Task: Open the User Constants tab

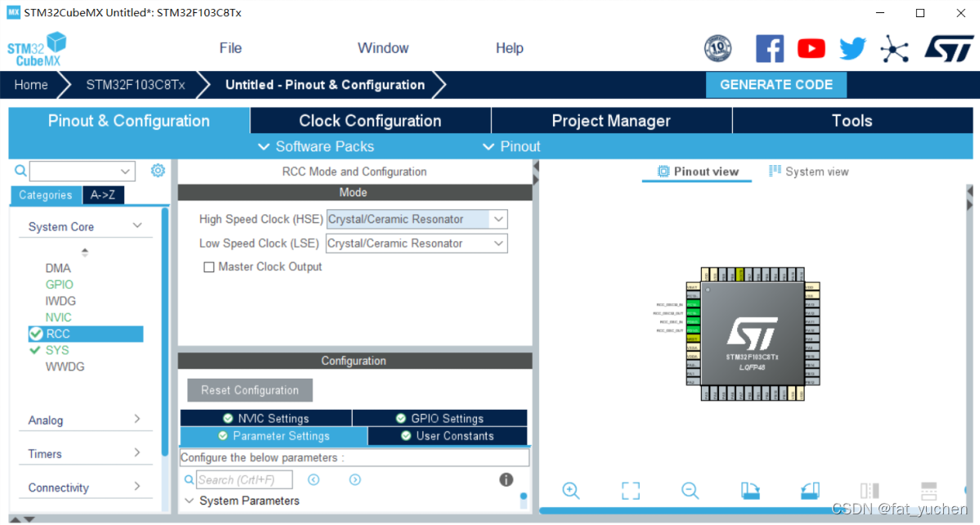Action: [448, 436]
